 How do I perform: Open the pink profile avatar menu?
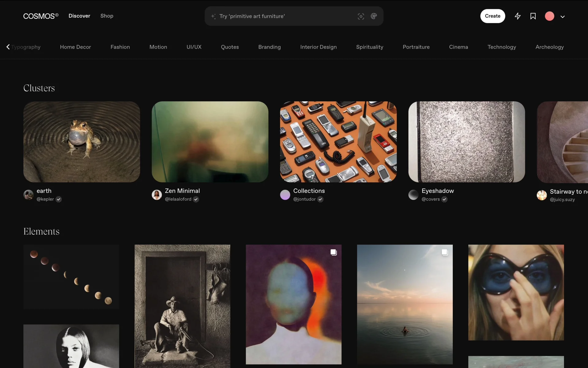[x=549, y=16]
